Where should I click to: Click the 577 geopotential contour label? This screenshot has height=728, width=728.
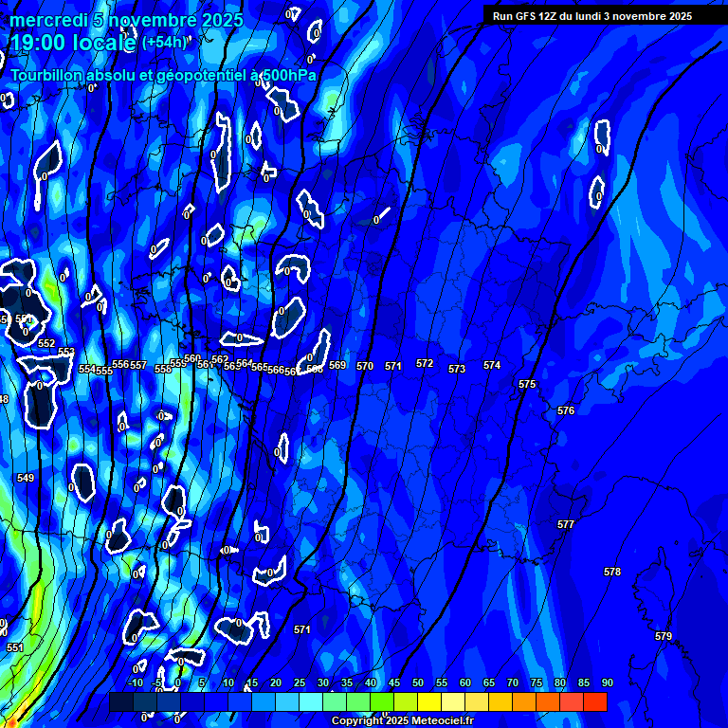click(x=566, y=524)
